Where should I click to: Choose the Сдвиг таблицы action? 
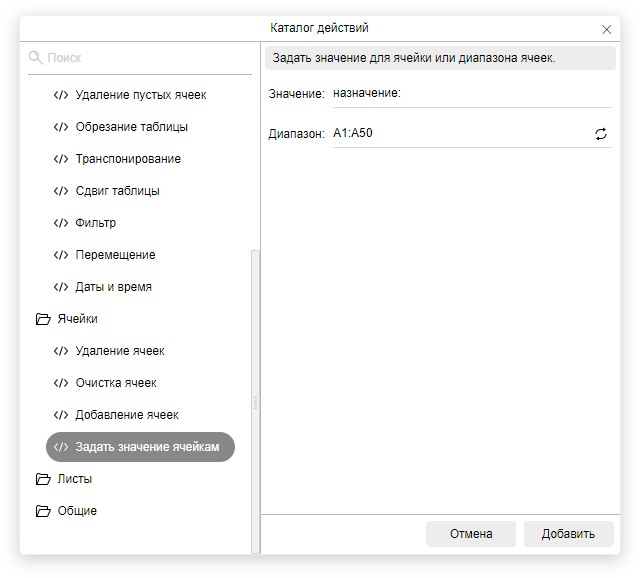click(x=117, y=191)
